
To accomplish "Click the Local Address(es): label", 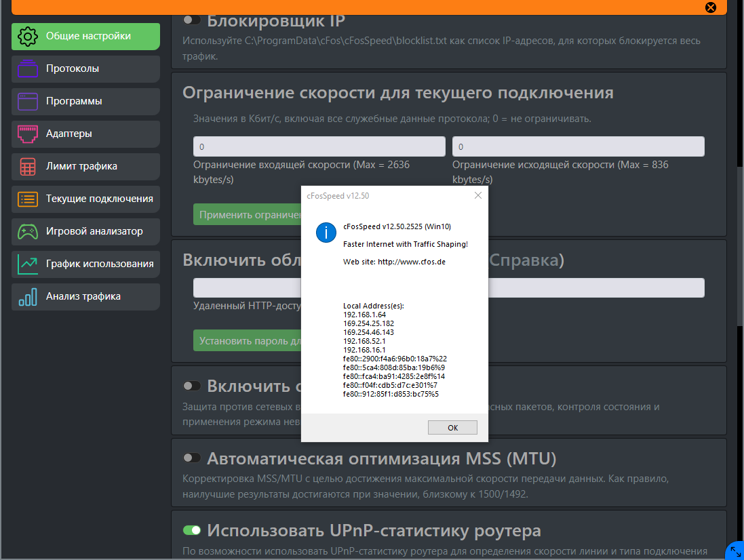I will (374, 306).
